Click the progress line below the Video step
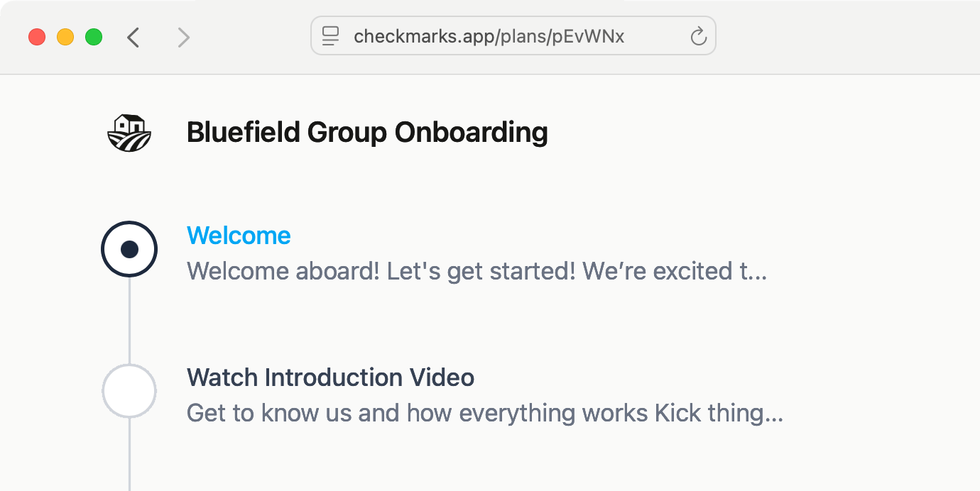The height and width of the screenshot is (491, 980). point(129,454)
